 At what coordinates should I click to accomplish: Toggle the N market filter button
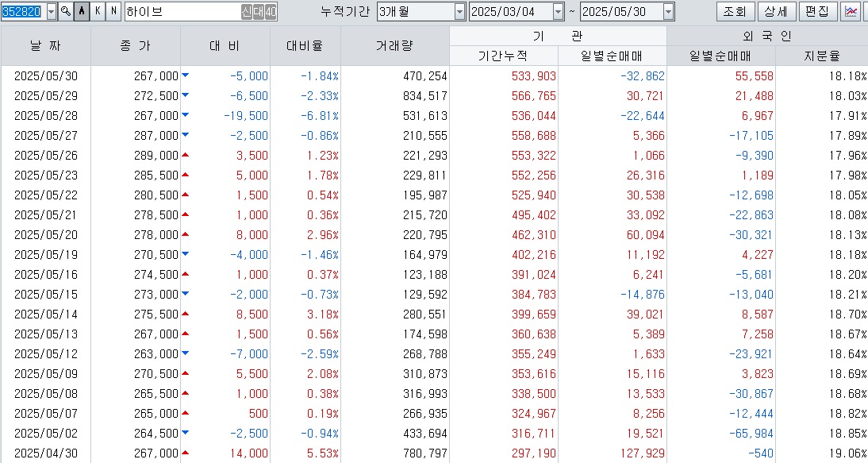(x=113, y=11)
